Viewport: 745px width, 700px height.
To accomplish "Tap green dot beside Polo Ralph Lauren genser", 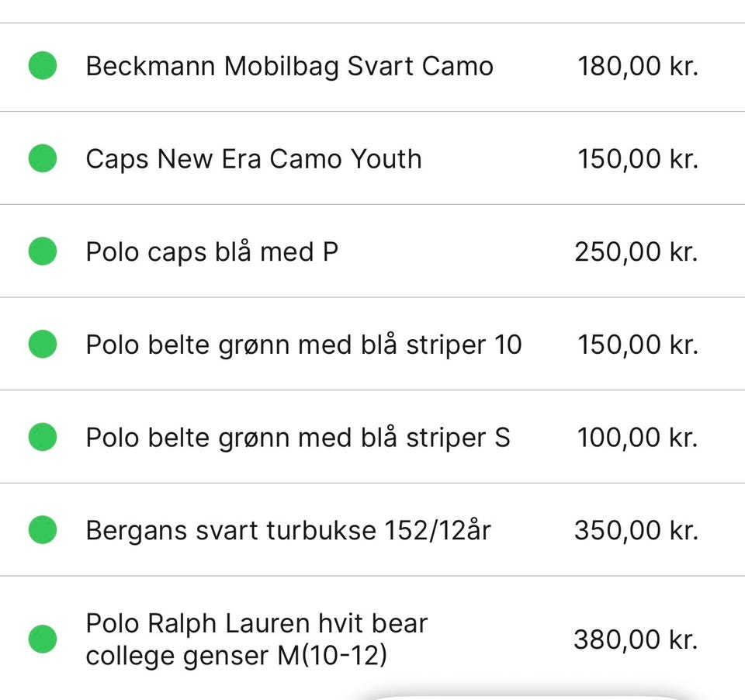I will 43,639.
